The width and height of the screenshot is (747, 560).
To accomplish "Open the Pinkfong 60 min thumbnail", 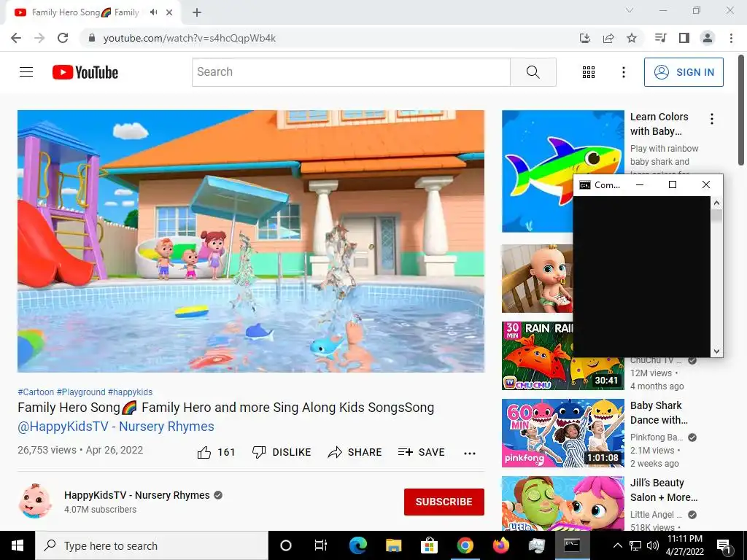I will coord(563,433).
